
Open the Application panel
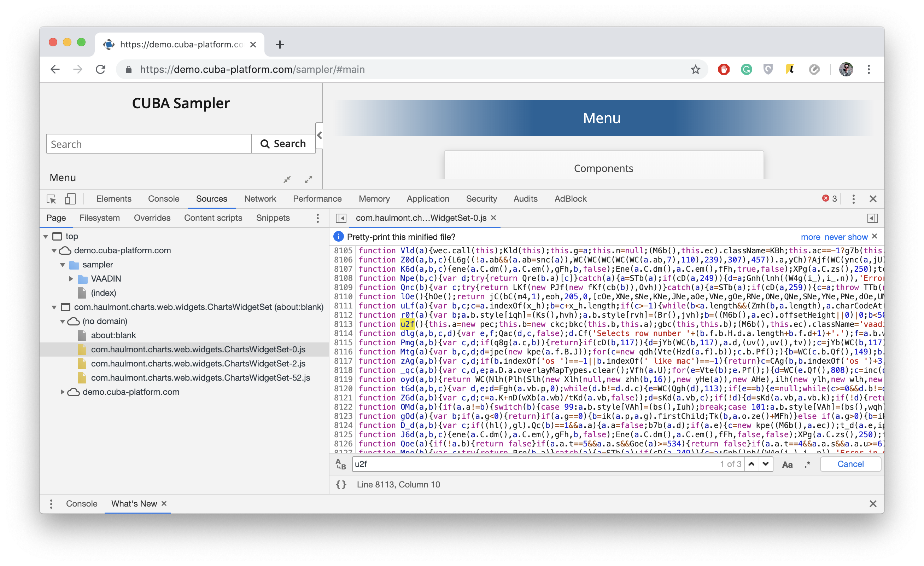coord(428,199)
